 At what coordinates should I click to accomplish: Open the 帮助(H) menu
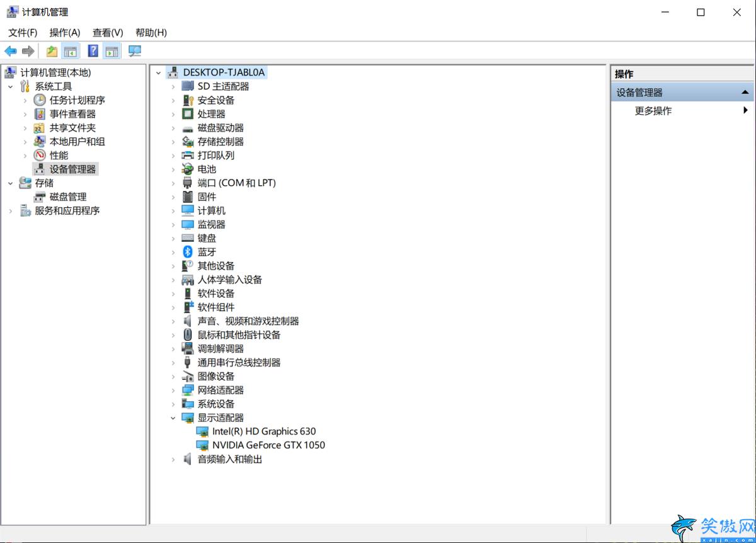tap(151, 32)
